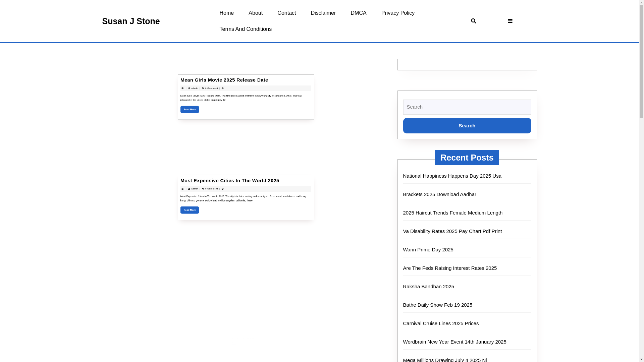644x362 pixels.
Task: Open Mega Millions Drawing July 4 2025 post
Action: click(445, 360)
